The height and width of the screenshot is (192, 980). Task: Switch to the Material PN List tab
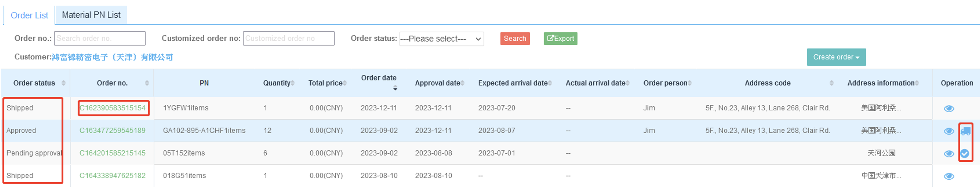point(91,15)
